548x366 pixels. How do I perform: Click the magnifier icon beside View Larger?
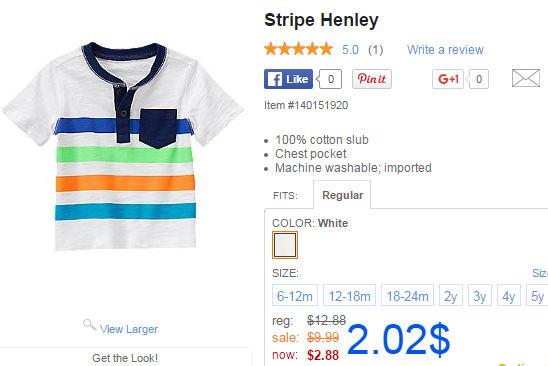[89, 325]
